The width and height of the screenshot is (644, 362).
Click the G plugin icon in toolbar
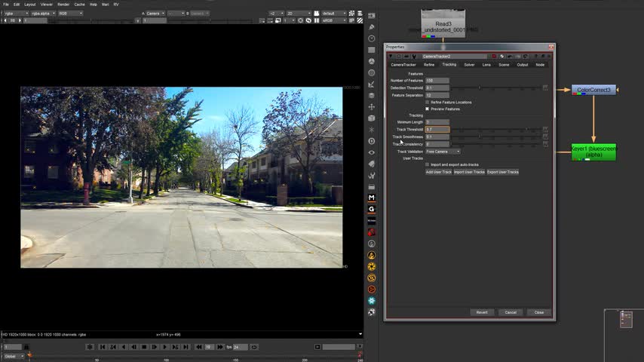click(372, 209)
